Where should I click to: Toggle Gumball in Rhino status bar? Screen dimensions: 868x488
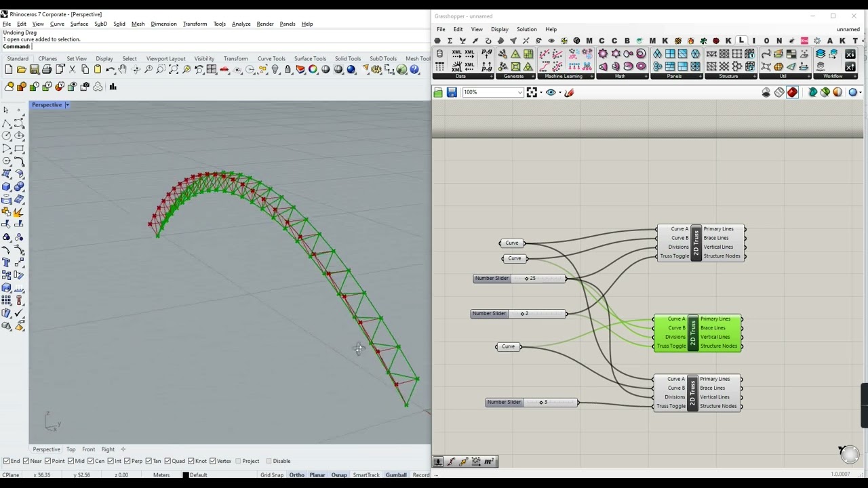tap(396, 474)
